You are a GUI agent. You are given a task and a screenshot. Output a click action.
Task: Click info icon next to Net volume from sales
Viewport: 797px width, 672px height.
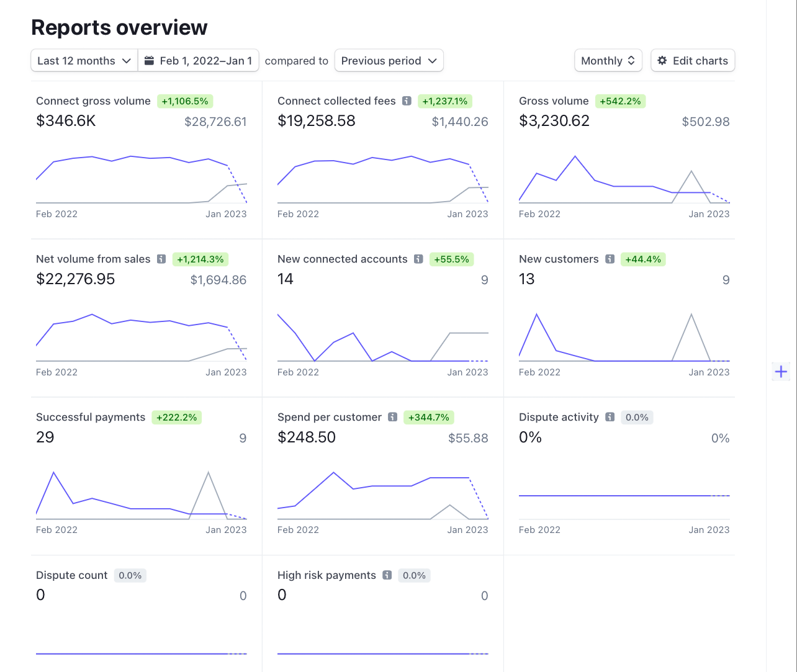pyautogui.click(x=161, y=259)
